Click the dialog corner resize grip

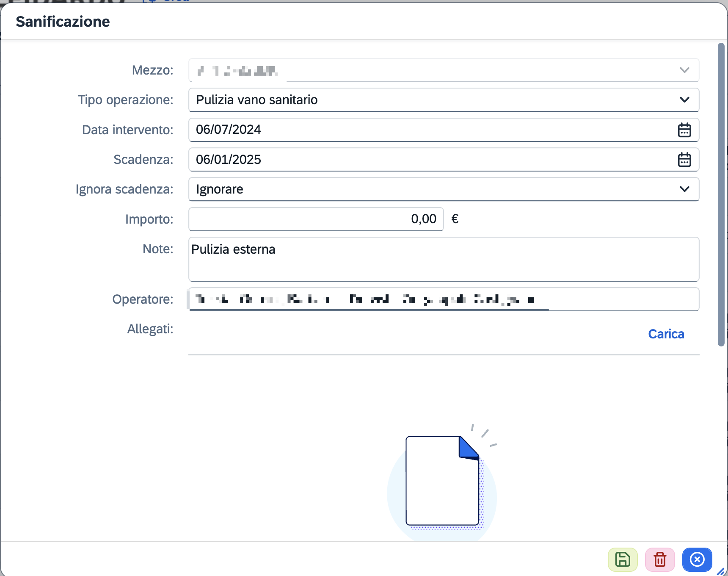click(721, 571)
